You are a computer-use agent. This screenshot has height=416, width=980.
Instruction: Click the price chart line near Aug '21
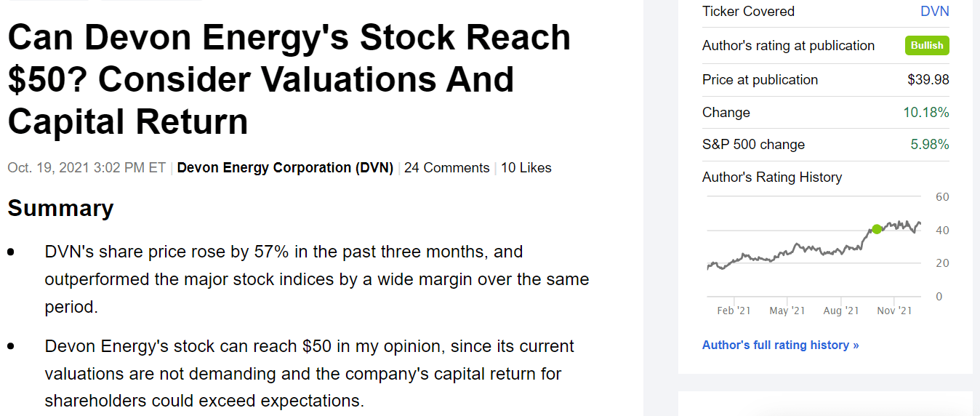[x=842, y=251]
